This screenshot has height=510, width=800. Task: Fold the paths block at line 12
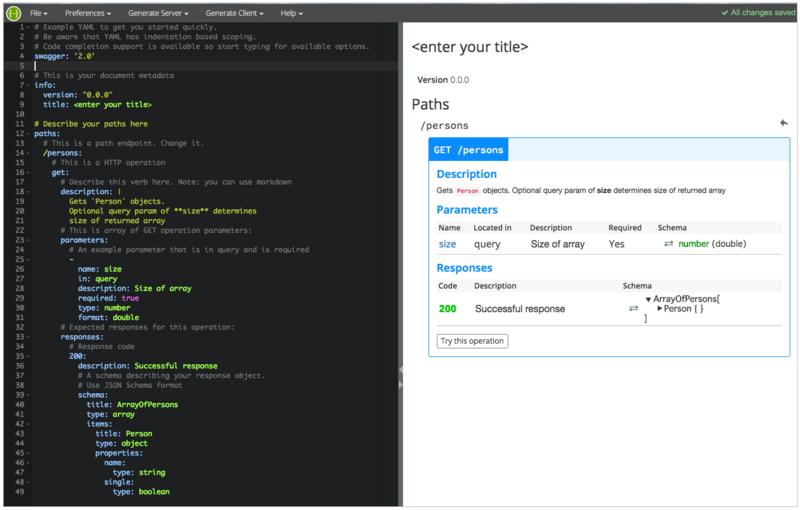click(28, 134)
